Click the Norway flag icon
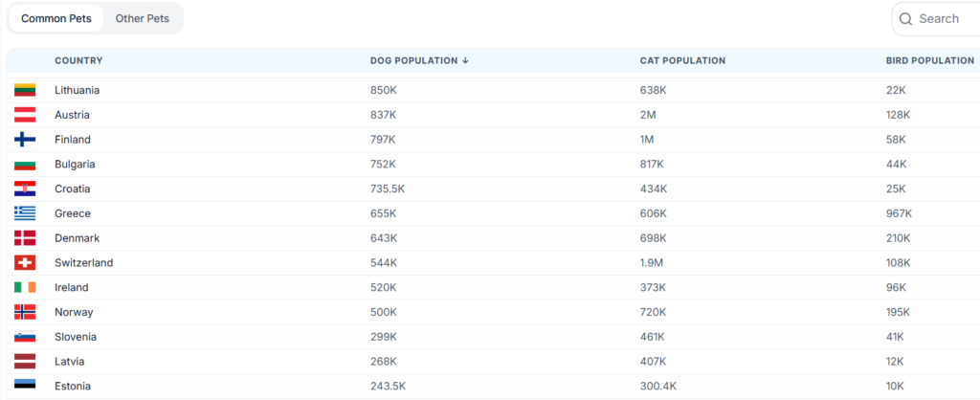 (25, 312)
